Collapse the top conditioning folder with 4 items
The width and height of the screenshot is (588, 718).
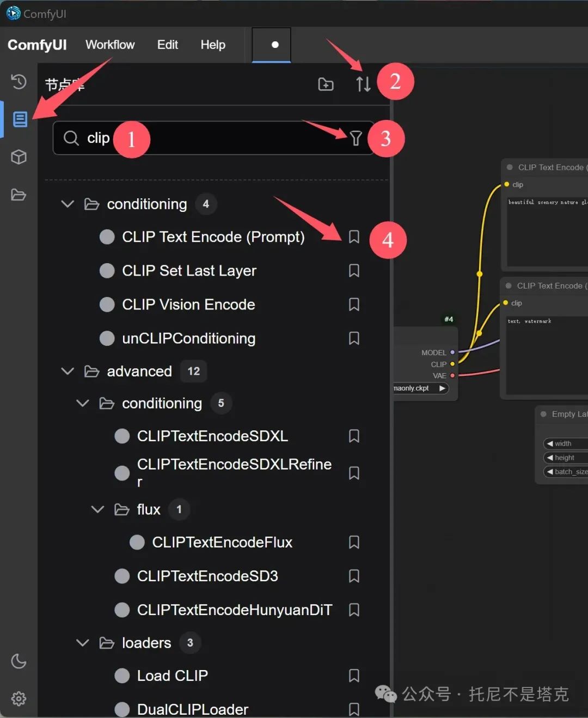click(68, 204)
